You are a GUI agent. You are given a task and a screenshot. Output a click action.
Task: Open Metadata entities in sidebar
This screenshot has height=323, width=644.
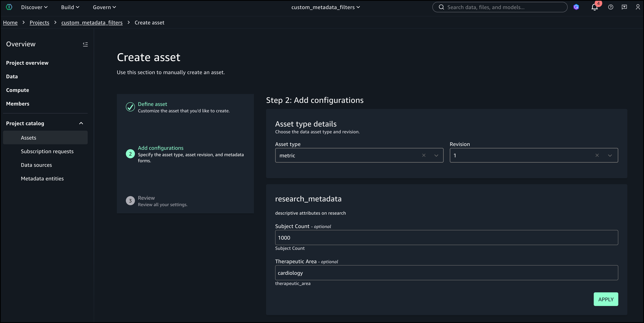click(42, 179)
